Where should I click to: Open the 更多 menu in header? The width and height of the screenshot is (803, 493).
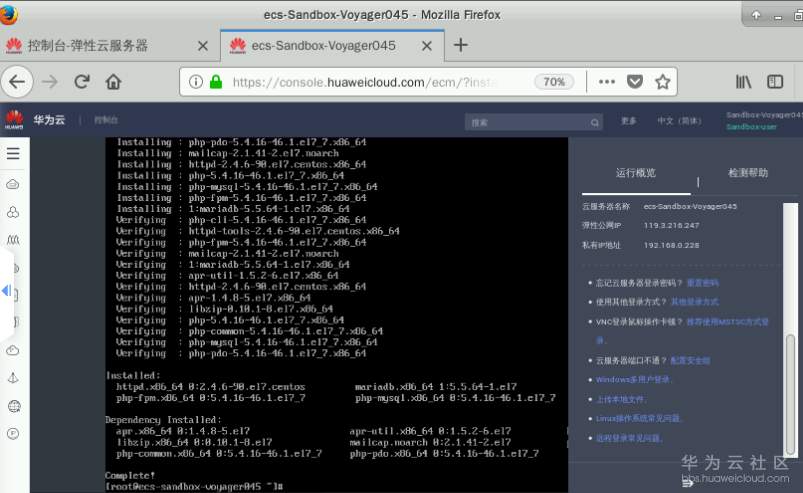tap(628, 121)
